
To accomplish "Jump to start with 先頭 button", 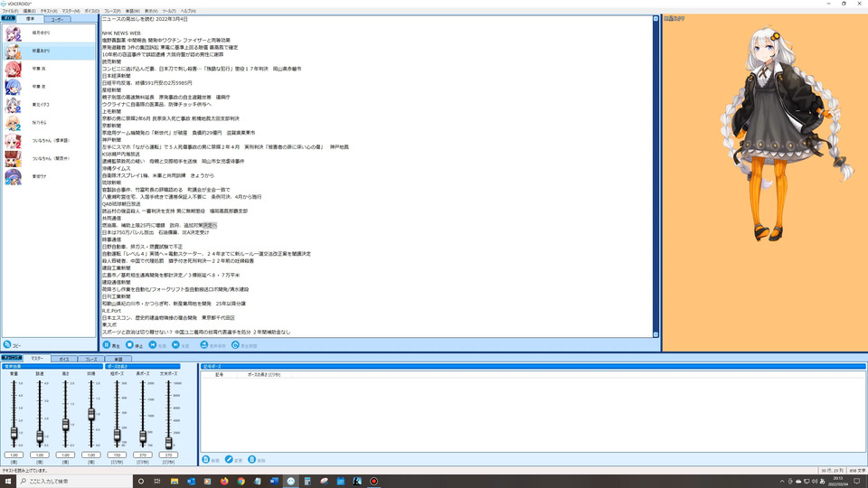I will point(157,345).
